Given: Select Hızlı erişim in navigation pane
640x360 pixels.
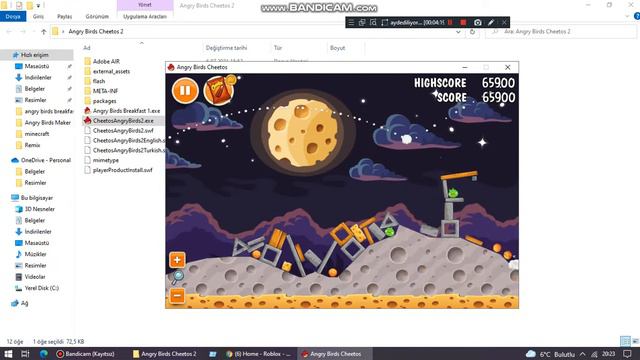Looking at the screenshot, I should tap(35, 55).
